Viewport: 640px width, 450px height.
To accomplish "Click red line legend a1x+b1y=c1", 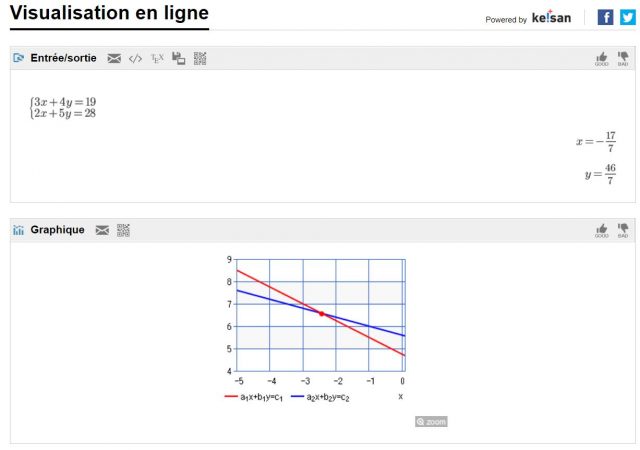I will coord(261,397).
